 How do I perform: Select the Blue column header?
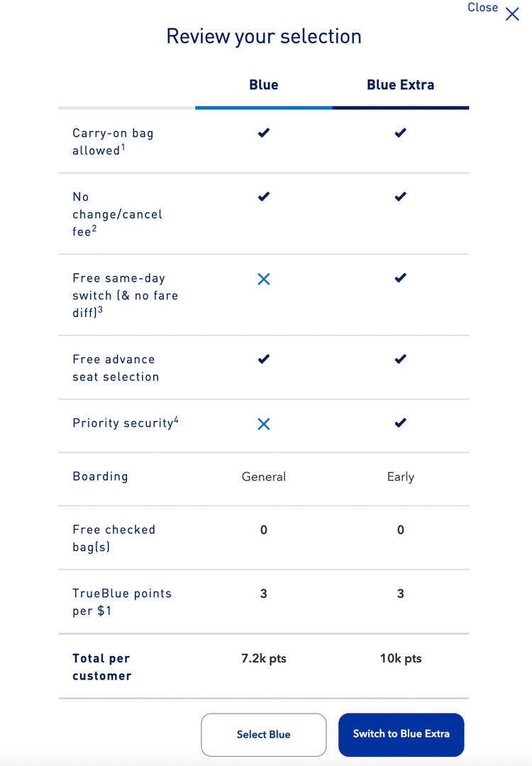pos(263,84)
